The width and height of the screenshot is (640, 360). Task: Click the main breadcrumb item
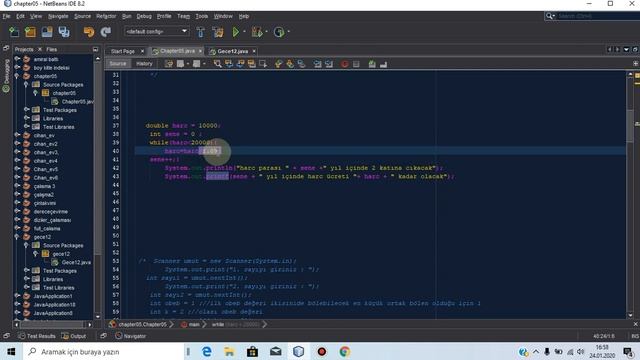(190, 324)
